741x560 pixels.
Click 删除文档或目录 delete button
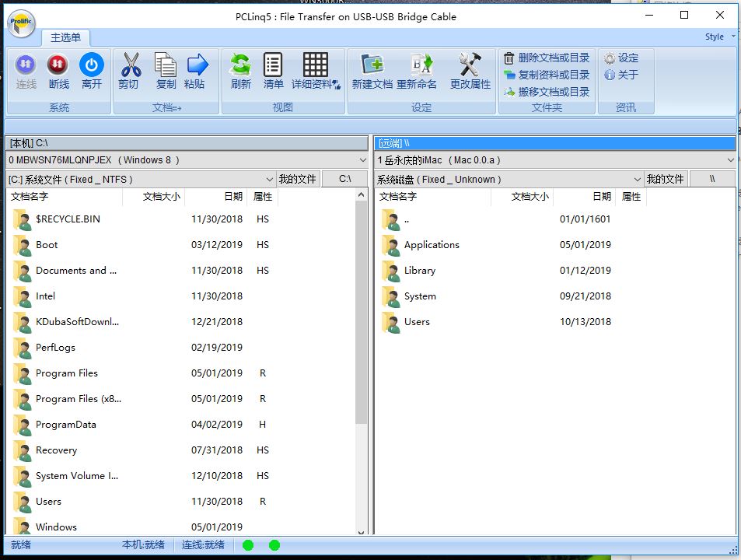click(x=547, y=58)
